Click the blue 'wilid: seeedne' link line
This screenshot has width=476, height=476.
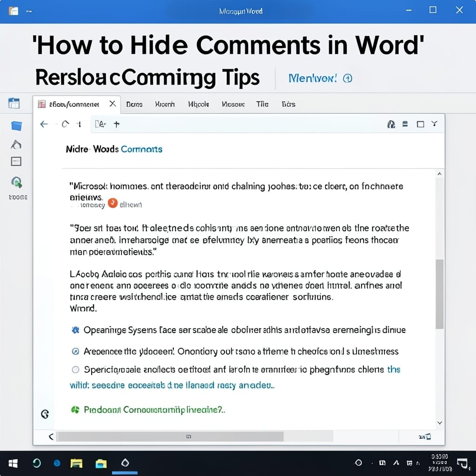pos(172,385)
